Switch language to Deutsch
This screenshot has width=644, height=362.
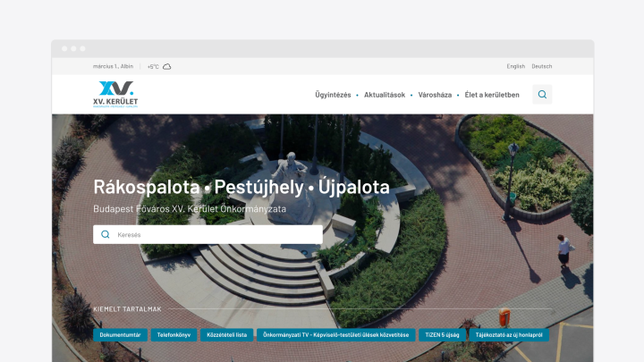click(x=542, y=66)
